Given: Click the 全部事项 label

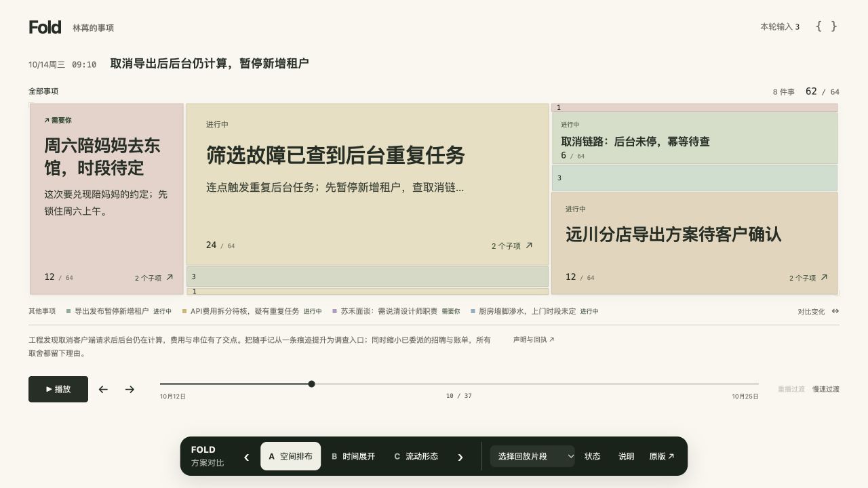Looking at the screenshot, I should [x=43, y=91].
